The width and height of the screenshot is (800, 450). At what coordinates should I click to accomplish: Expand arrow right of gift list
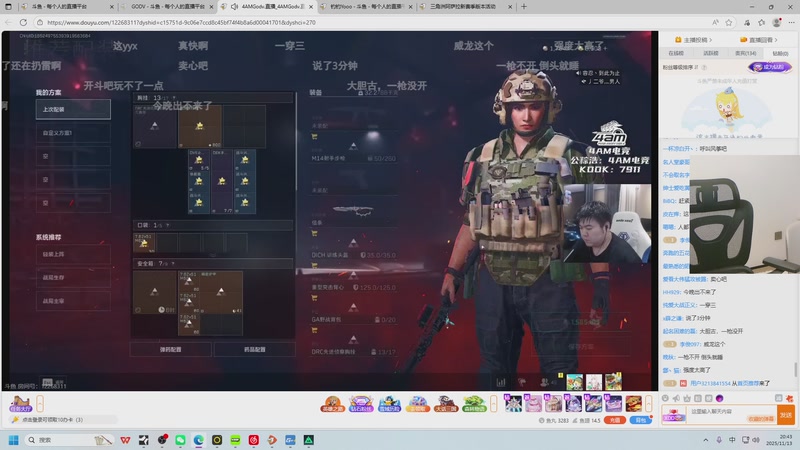(648, 404)
